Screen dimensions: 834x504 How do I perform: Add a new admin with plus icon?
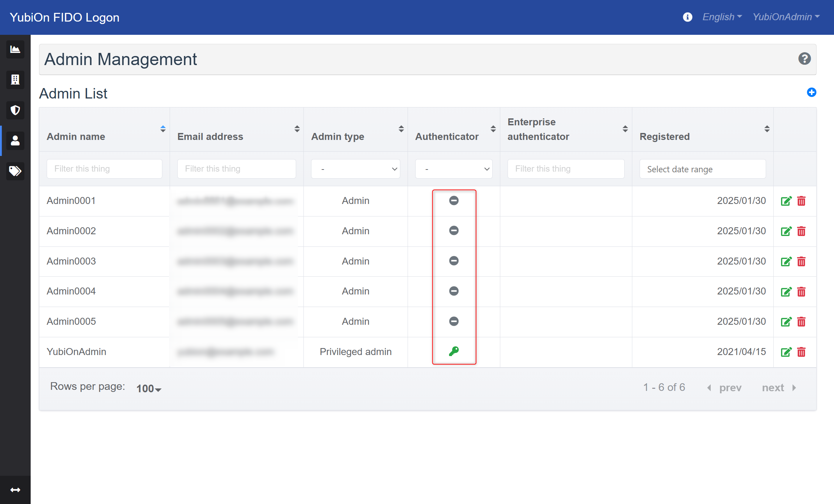pyautogui.click(x=811, y=92)
